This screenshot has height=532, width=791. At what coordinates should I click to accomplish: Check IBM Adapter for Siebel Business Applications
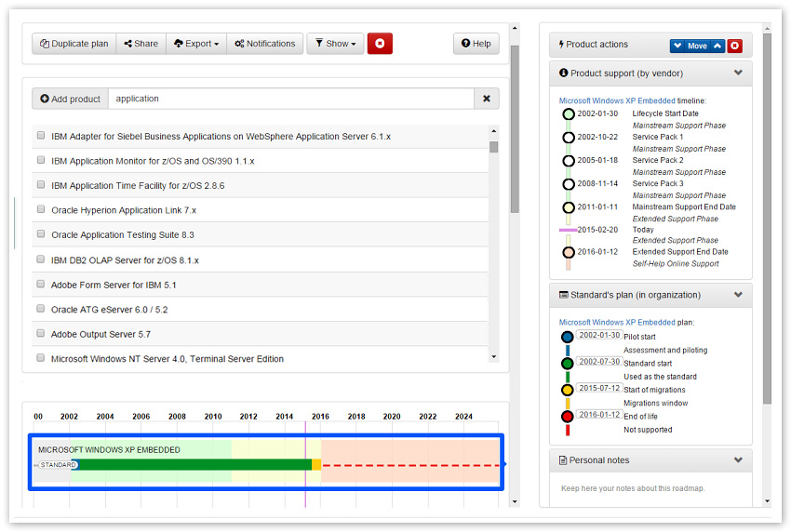click(x=41, y=136)
